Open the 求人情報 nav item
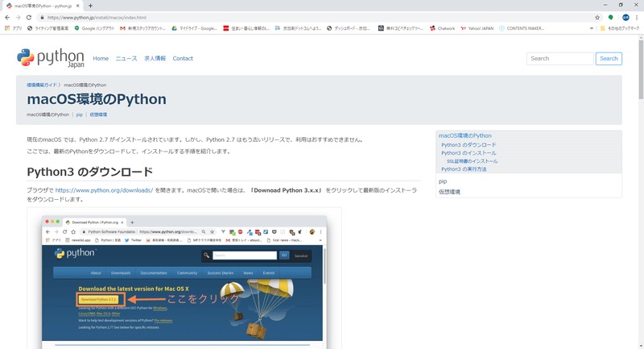The height and width of the screenshot is (349, 644). [x=155, y=58]
